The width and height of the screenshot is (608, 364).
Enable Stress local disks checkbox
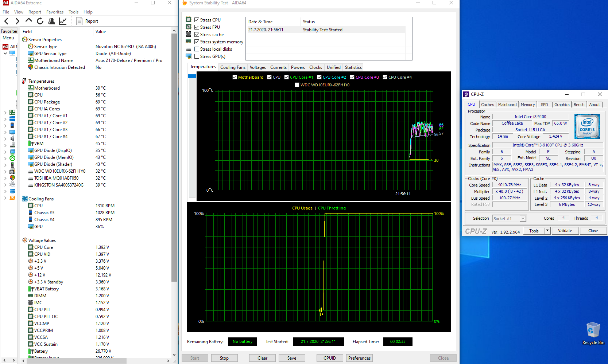[x=197, y=49]
